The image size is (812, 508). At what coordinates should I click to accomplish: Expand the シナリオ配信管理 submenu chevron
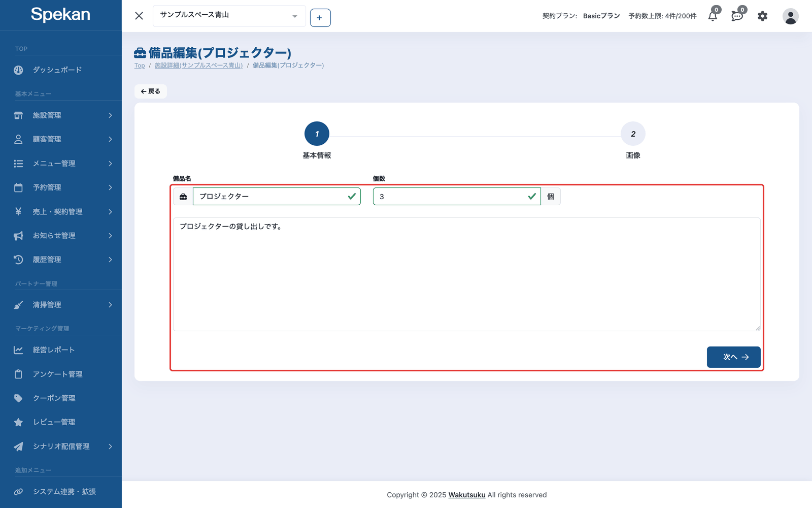coord(110,447)
